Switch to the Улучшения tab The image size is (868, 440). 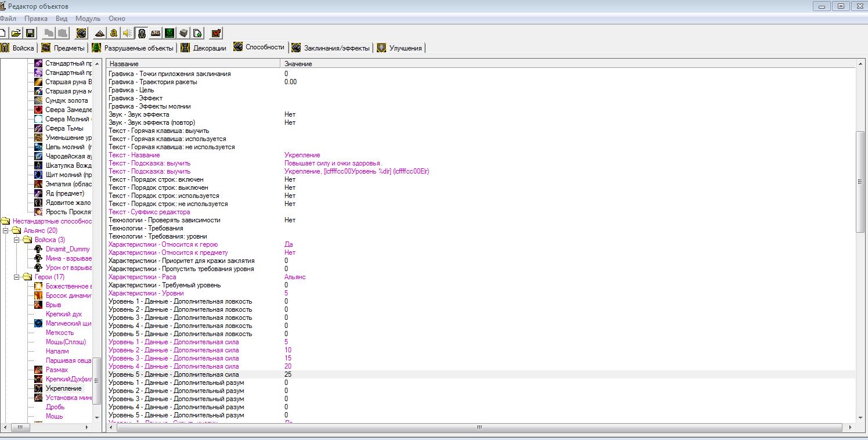pyautogui.click(x=405, y=48)
